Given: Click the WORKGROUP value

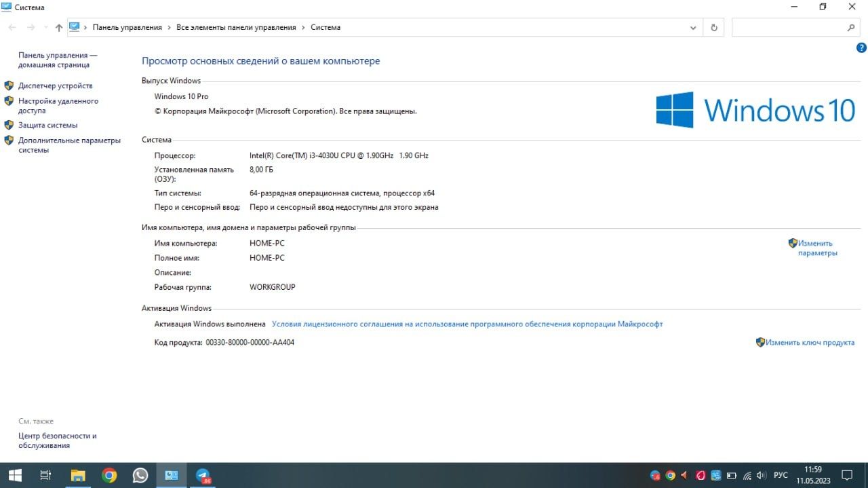Looking at the screenshot, I should pyautogui.click(x=272, y=287).
